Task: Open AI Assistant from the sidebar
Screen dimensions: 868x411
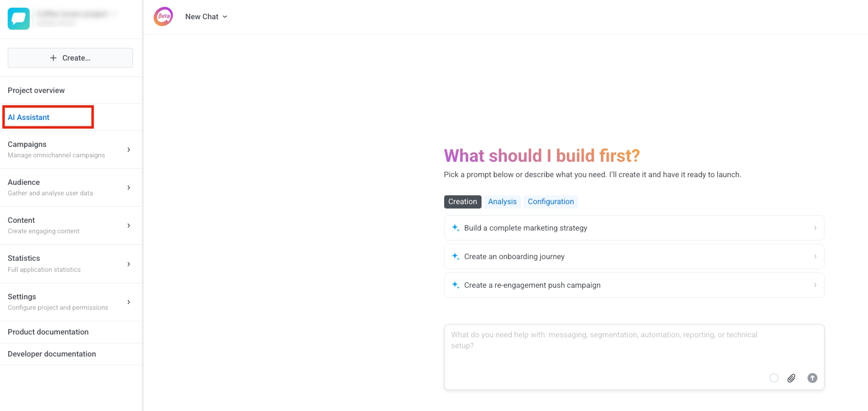Action: pos(28,117)
